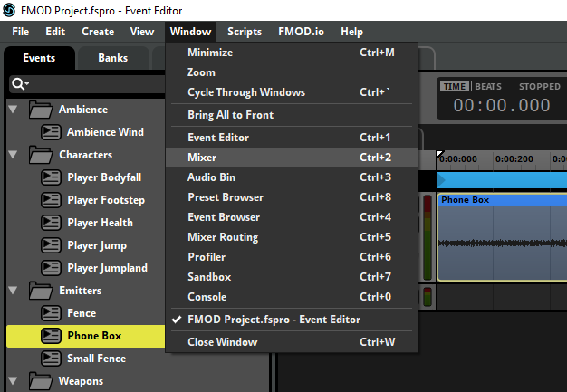Open the File menu
567x392 pixels.
(21, 32)
